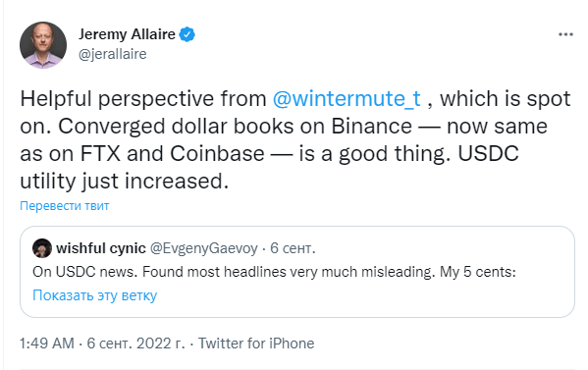Click the 'Twitter for iPhone' source label
The image size is (588, 370).
click(256, 344)
